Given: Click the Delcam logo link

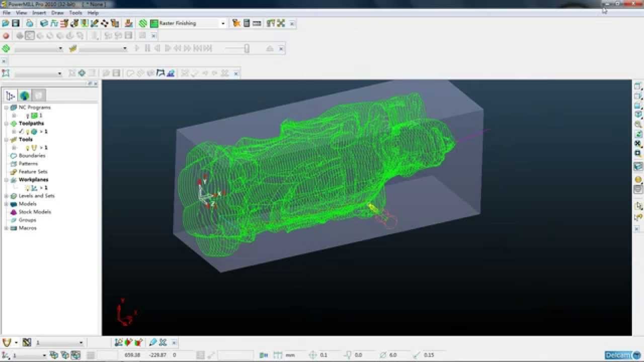Looking at the screenshot, I should point(623,355).
